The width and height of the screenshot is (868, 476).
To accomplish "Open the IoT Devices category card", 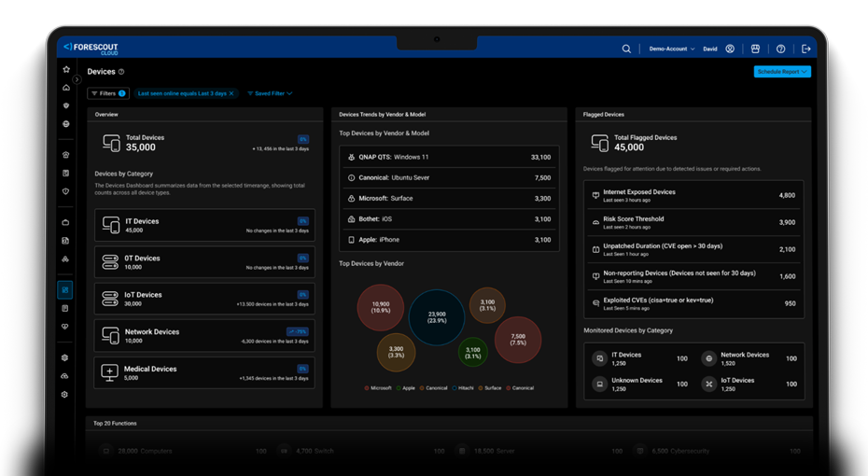I will 204,299.
